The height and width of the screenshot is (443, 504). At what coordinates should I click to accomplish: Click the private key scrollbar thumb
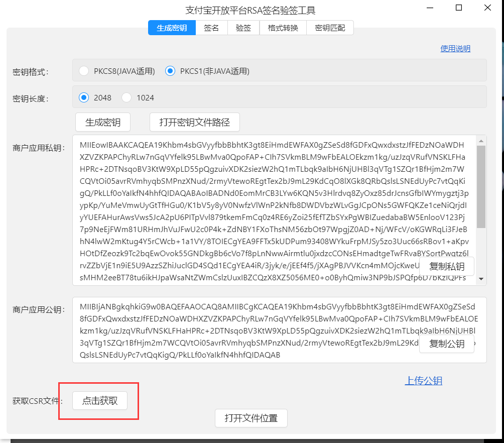pyautogui.click(x=481, y=187)
